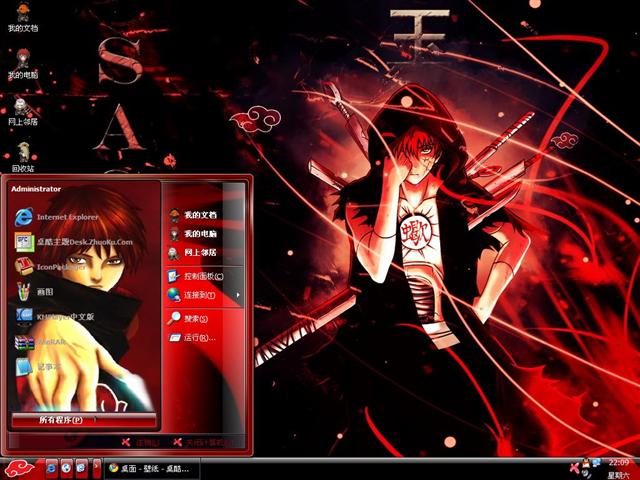Launch Internet Explorer from quick launch
The height and width of the screenshot is (480, 640).
click(x=51, y=469)
